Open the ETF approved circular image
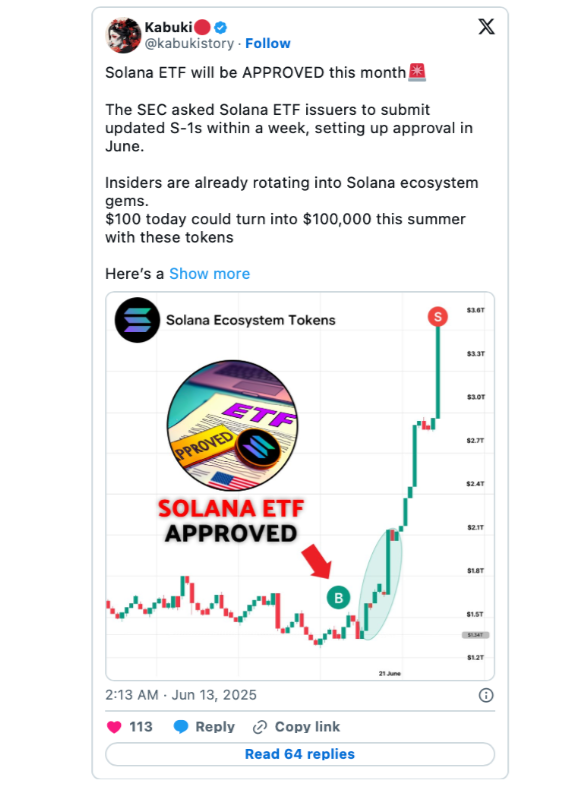The image size is (581, 786). pyautogui.click(x=232, y=425)
